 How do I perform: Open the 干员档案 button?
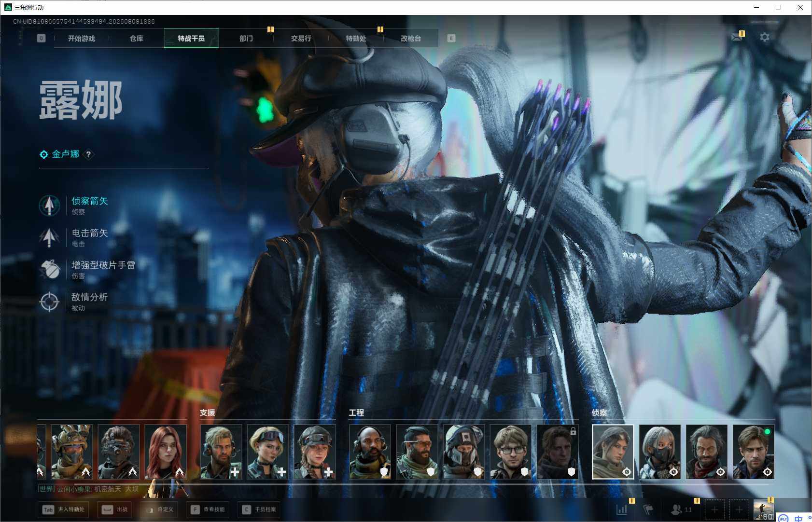click(259, 509)
